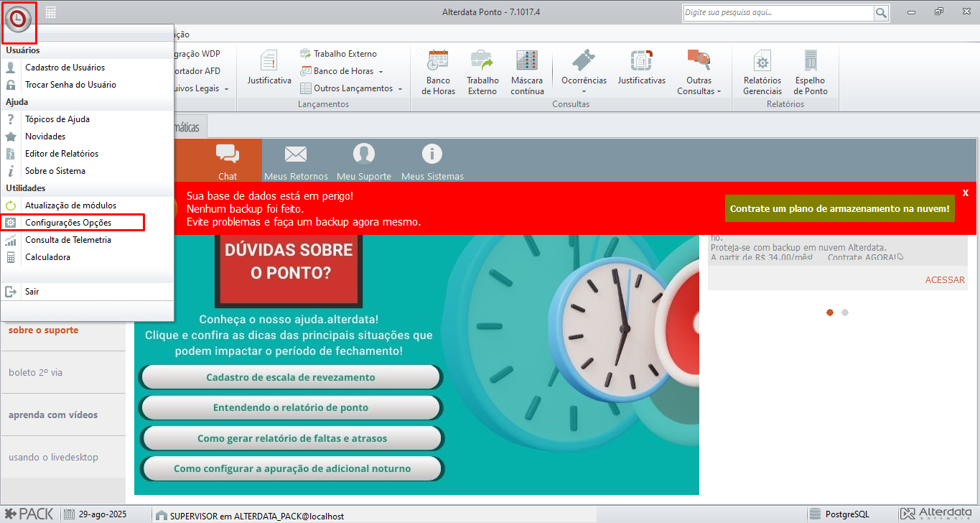Open the Banco de Horas consultation
This screenshot has height=523, width=980.
tap(438, 73)
